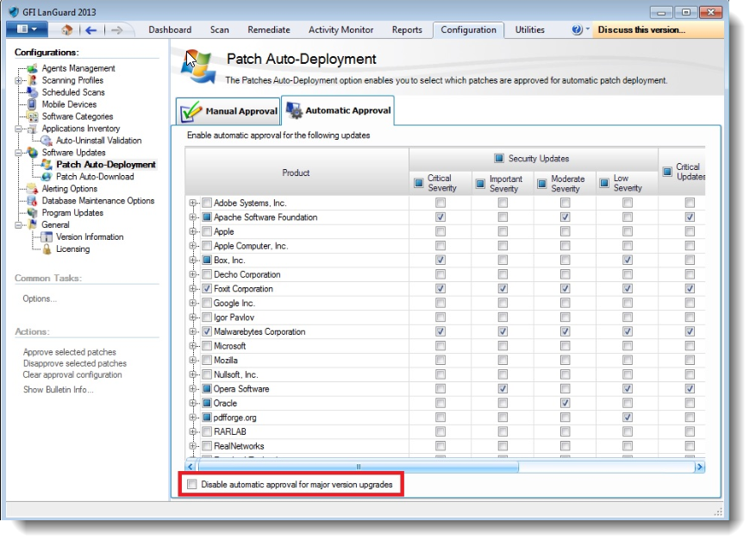Click Approve selected patches link

pos(69,352)
